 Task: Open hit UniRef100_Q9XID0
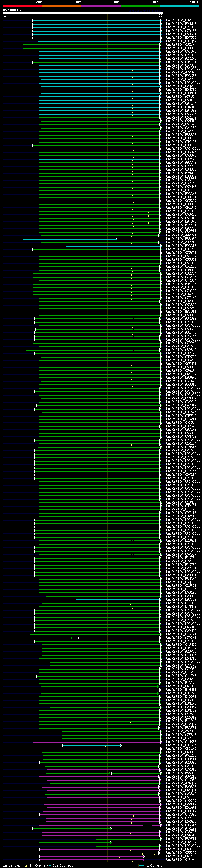181,20
